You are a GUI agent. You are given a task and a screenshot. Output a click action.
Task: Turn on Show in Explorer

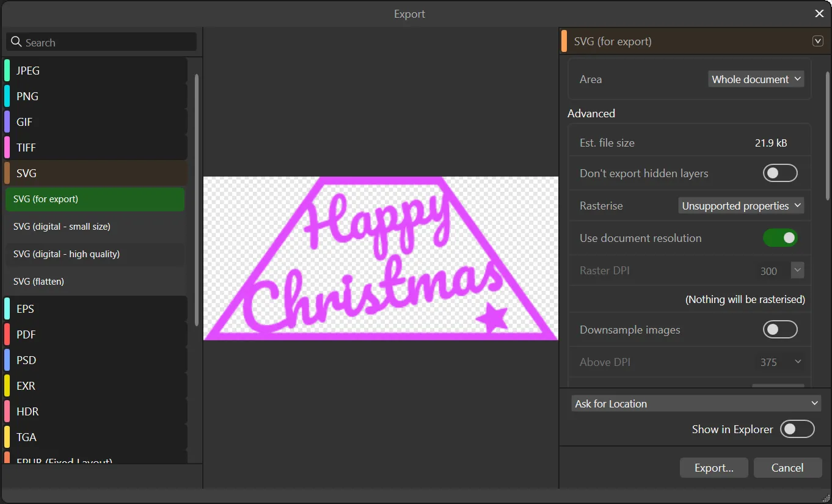(x=797, y=429)
